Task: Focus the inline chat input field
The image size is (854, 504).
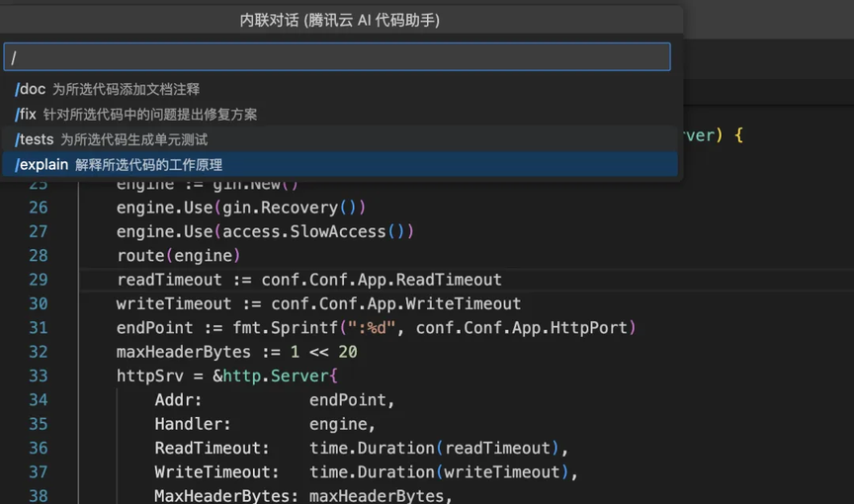Action: click(337, 56)
